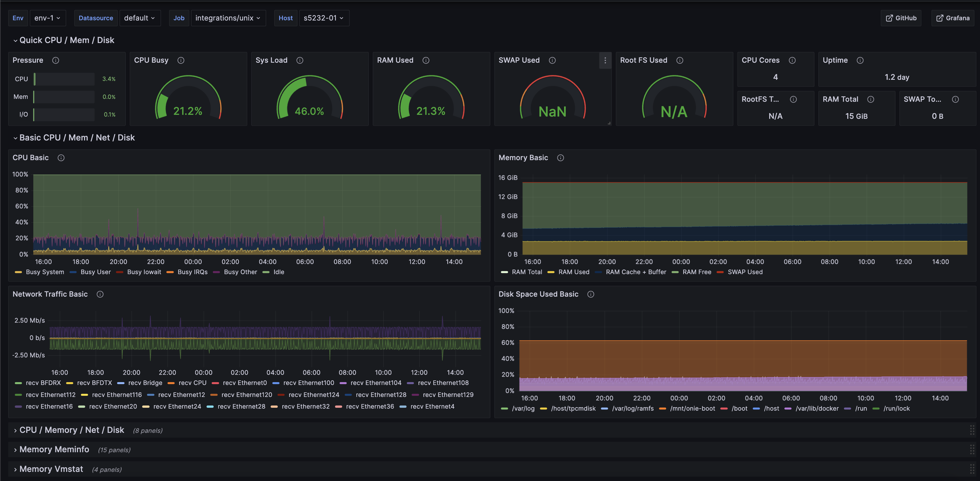Image resolution: width=980 pixels, height=481 pixels.
Task: Toggle the Idle series in the CPU Basic legend
Action: pos(279,272)
